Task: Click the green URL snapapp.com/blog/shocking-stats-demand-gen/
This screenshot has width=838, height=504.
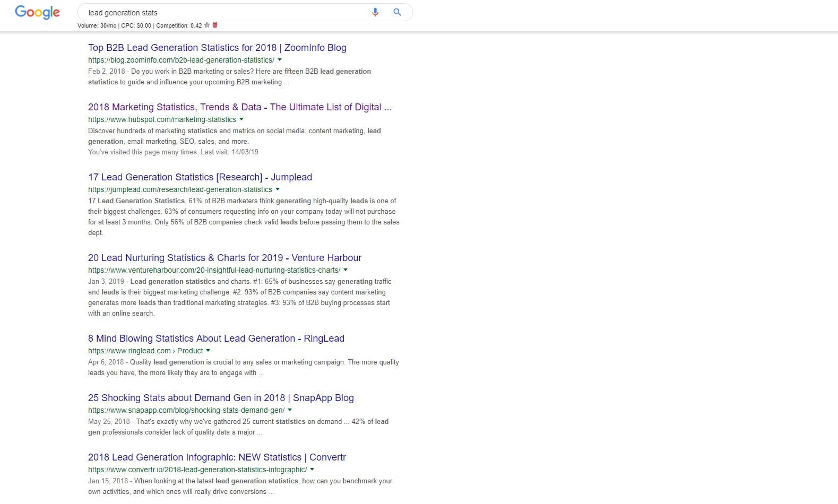Action: 186,410
